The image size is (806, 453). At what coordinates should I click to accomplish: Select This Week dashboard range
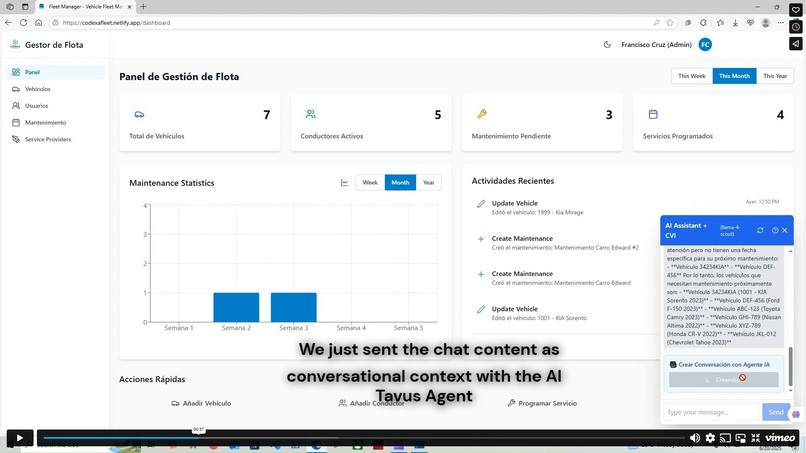[x=691, y=76]
